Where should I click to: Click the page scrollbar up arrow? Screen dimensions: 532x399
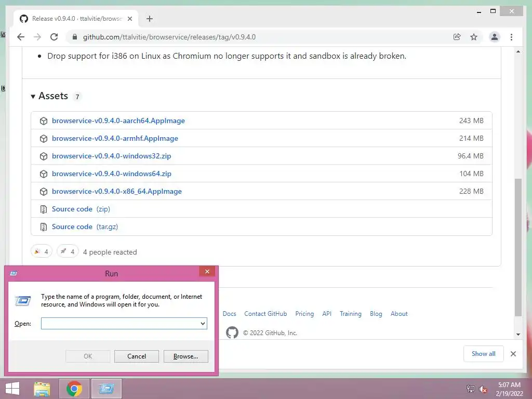[x=518, y=51]
